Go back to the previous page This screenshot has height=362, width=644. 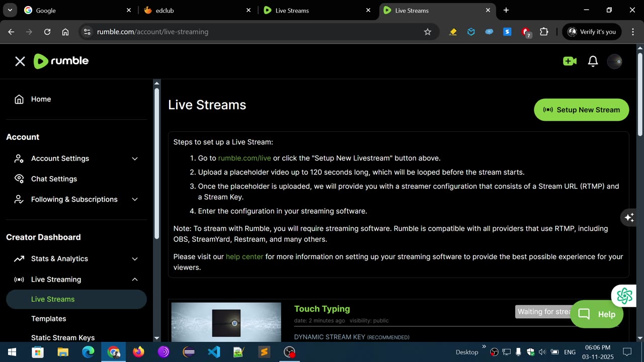point(11,32)
